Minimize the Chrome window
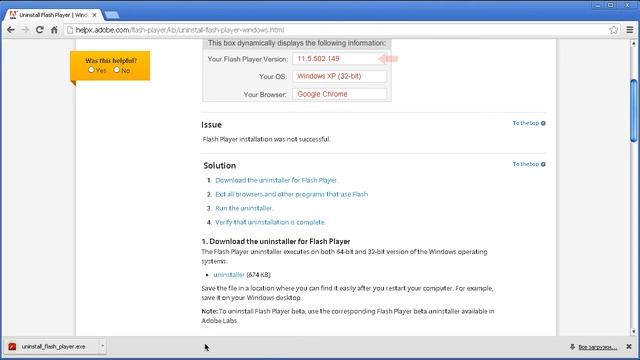 tap(598, 5)
